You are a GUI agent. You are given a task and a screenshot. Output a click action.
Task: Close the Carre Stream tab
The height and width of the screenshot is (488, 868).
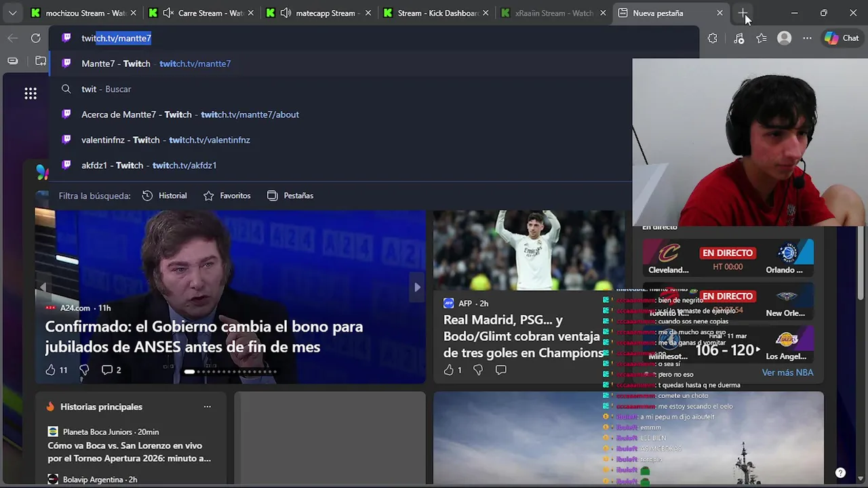(x=250, y=13)
